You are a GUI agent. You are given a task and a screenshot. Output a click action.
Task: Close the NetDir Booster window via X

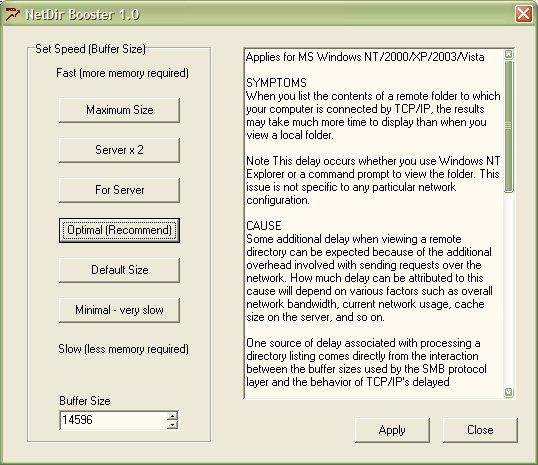[524, 14]
